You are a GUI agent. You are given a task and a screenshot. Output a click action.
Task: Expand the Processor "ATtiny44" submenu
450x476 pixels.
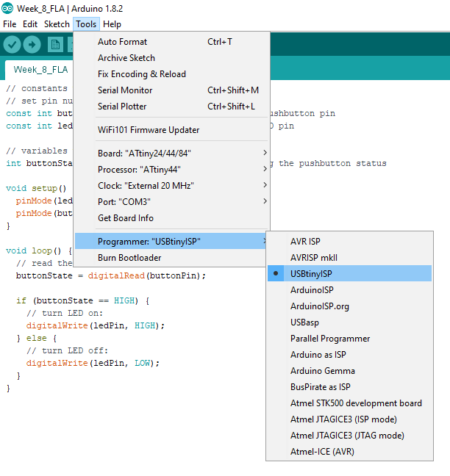137,169
